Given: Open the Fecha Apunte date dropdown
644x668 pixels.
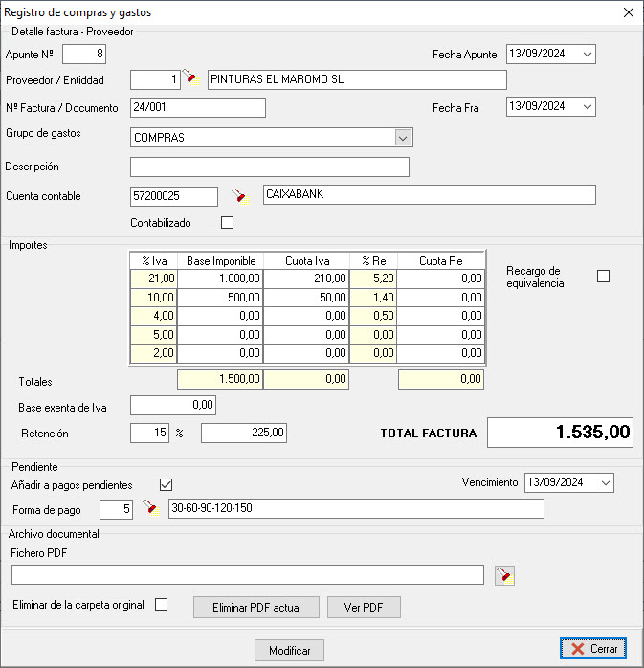Looking at the screenshot, I should click(x=588, y=55).
